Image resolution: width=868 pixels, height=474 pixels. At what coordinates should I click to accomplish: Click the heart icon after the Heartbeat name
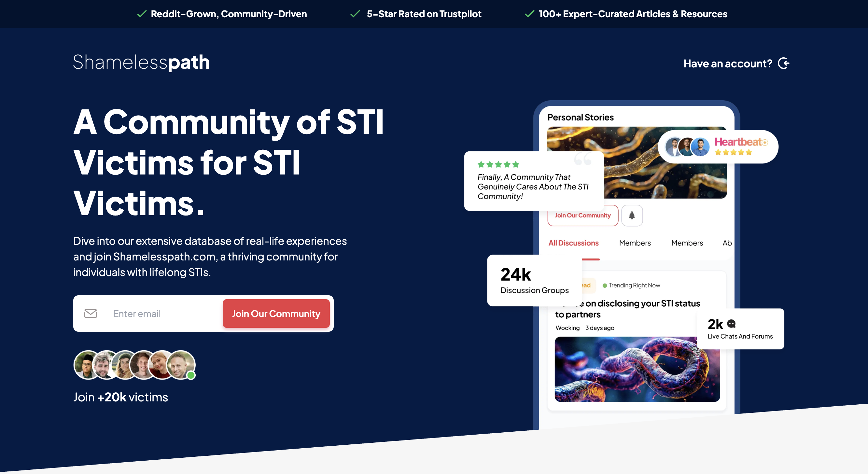765,143
